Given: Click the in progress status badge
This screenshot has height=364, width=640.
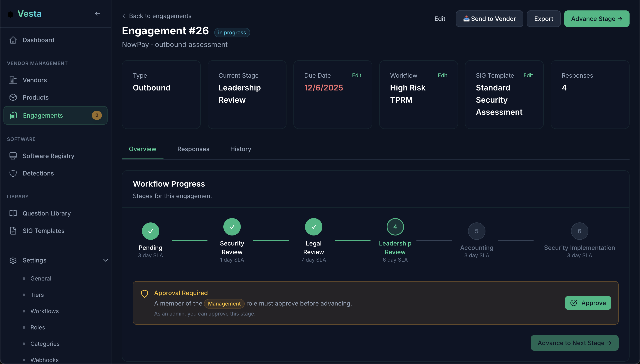Looking at the screenshot, I should pos(232,32).
